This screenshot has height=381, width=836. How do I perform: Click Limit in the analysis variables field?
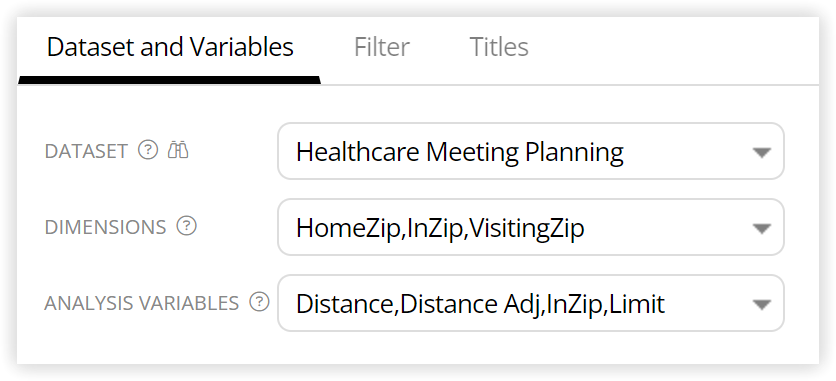pos(637,304)
